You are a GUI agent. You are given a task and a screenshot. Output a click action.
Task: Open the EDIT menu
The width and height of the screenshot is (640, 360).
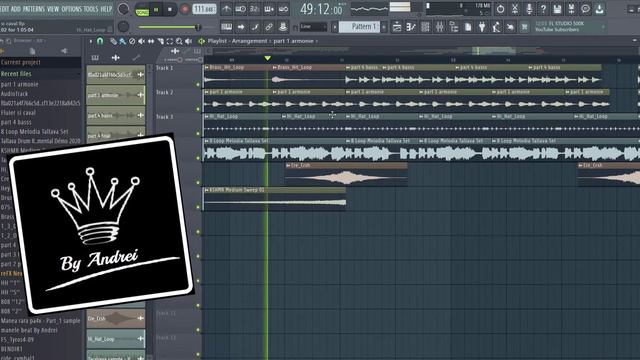4,9
